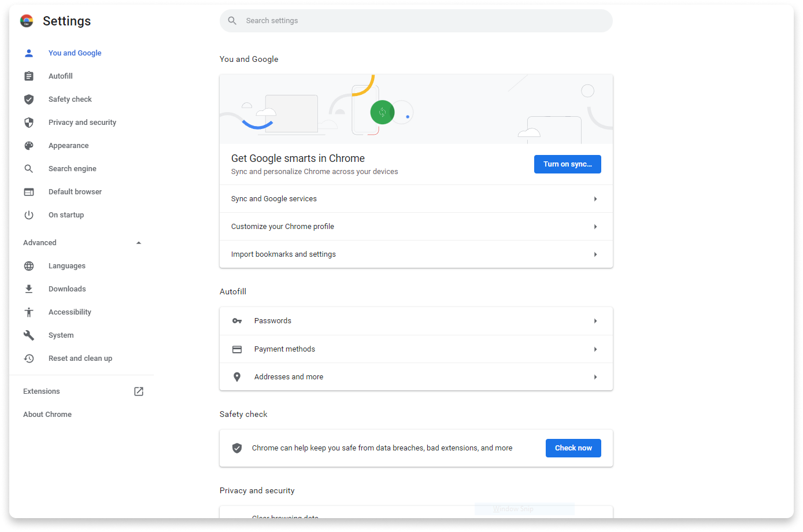Collapse the Advanced section arrow
803x532 pixels.
(139, 243)
